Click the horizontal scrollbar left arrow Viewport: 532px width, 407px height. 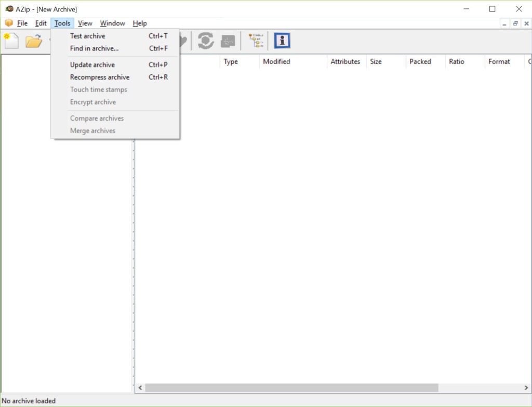click(140, 388)
